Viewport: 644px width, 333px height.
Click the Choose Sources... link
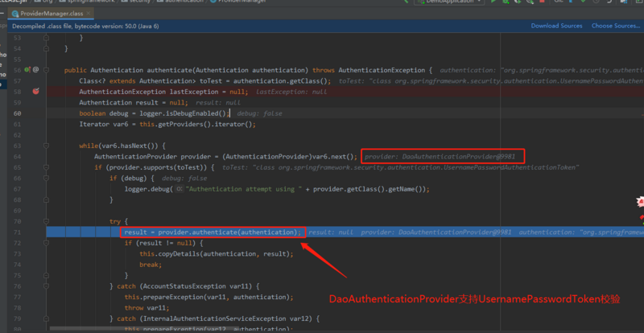[616, 26]
